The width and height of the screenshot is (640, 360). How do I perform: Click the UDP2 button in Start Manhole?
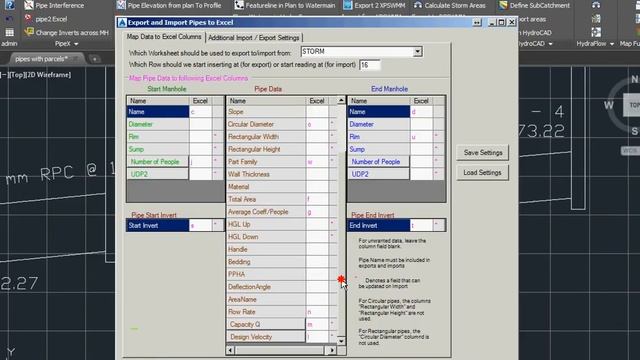pyautogui.click(x=158, y=174)
